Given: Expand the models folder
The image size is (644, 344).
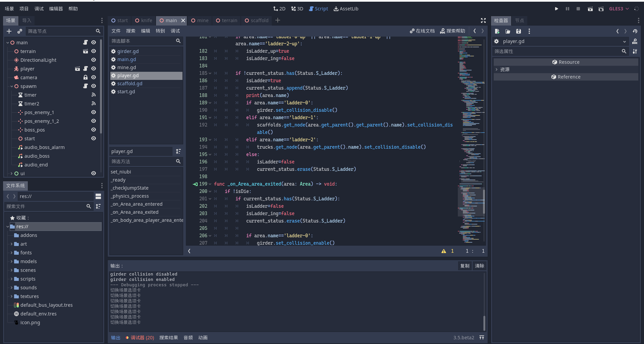Looking at the screenshot, I should [x=12, y=261].
